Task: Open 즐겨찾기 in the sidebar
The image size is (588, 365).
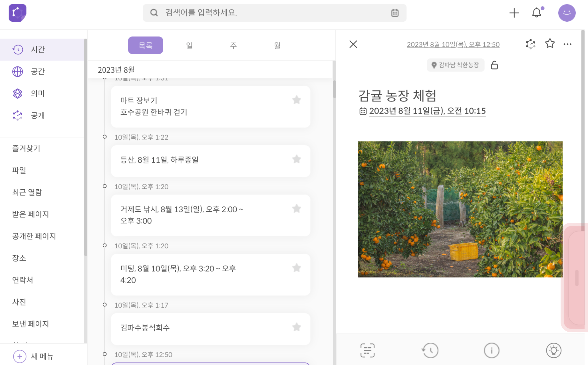Action: tap(26, 148)
